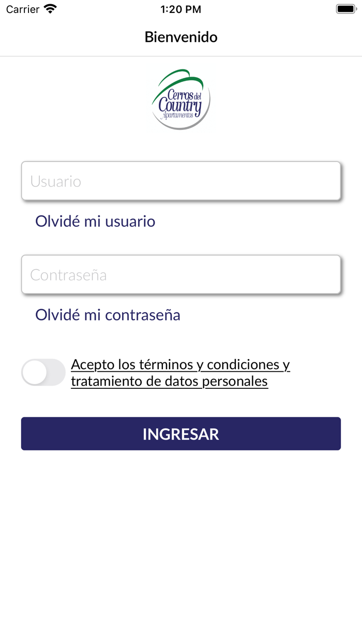Tap the Wi-Fi signal icon
The width and height of the screenshot is (362, 644).
50,9
